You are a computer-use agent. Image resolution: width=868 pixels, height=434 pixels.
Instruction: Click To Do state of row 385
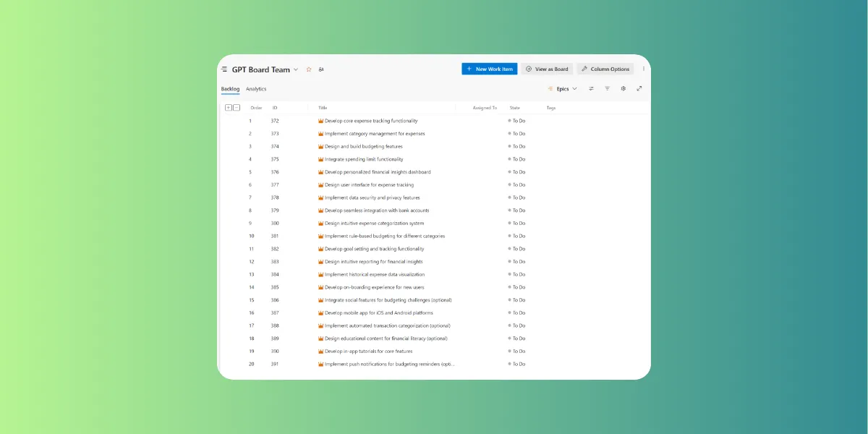point(517,287)
